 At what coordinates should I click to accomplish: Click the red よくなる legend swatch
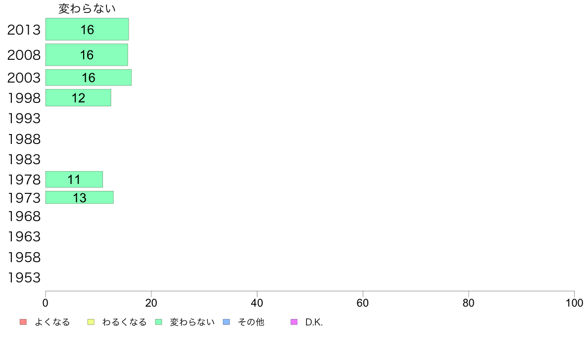tap(23, 322)
